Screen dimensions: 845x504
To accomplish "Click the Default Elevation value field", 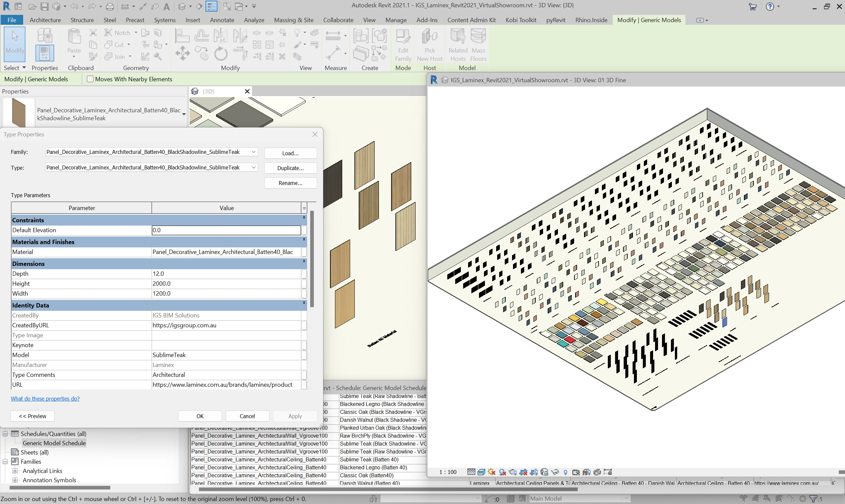I will [x=226, y=230].
